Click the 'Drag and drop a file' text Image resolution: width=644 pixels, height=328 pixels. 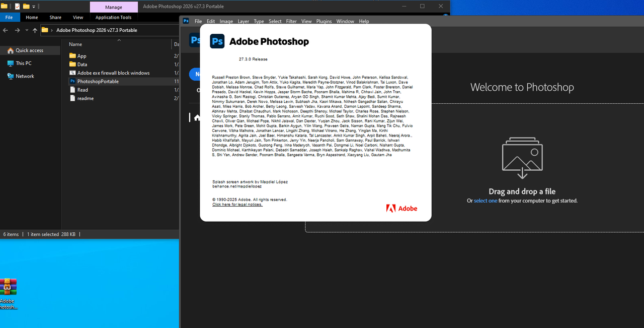522,191
